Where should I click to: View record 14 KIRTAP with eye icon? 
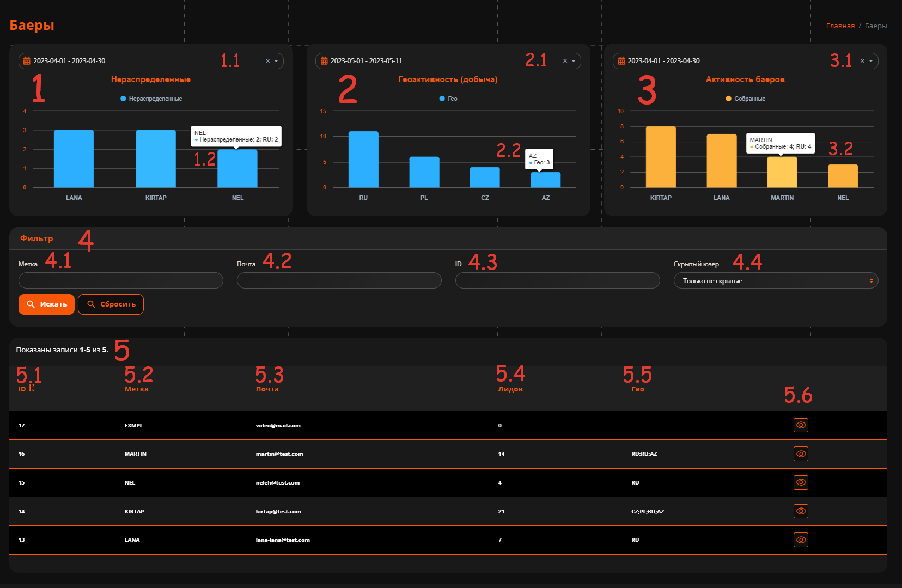coord(801,511)
